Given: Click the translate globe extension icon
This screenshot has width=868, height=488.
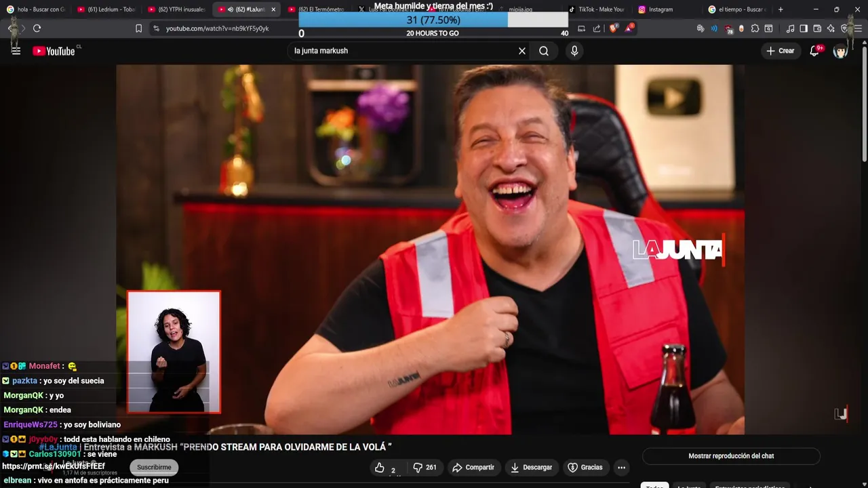Looking at the screenshot, I should coord(701,28).
